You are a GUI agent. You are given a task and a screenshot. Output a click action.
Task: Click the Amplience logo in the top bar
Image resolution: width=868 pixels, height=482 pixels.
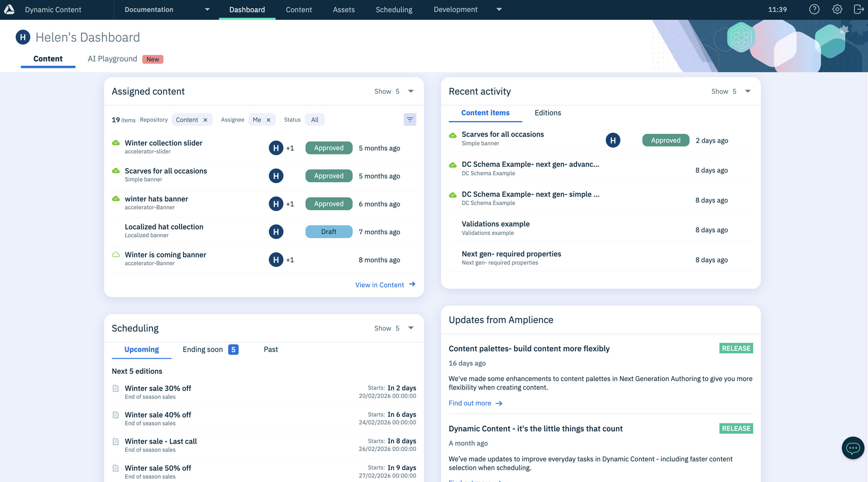[9, 9]
